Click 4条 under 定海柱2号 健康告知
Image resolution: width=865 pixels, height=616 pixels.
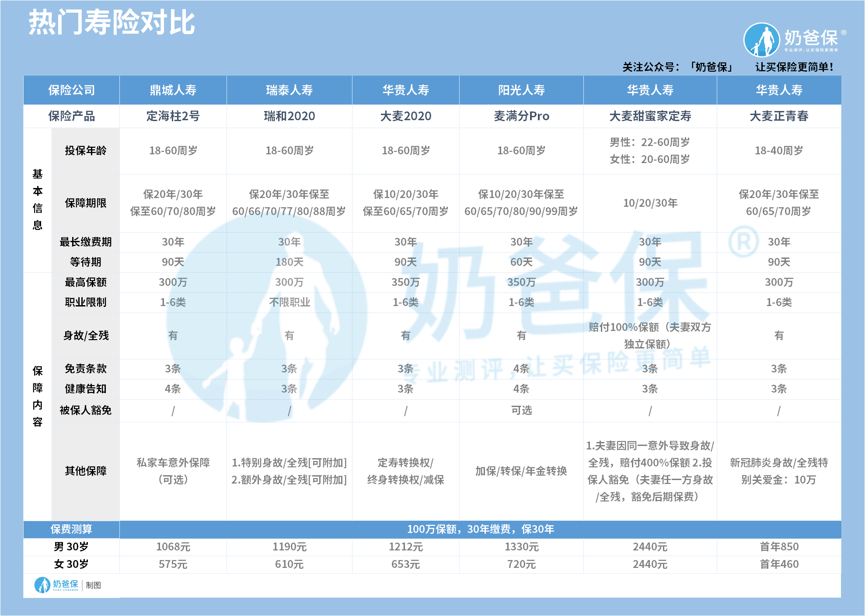point(173,389)
